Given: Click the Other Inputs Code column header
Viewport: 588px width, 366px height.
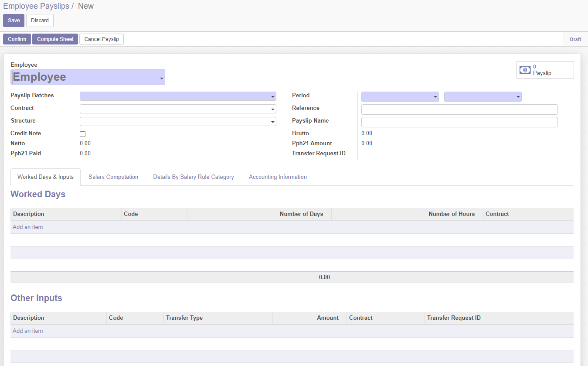Looking at the screenshot, I should [135, 318].
